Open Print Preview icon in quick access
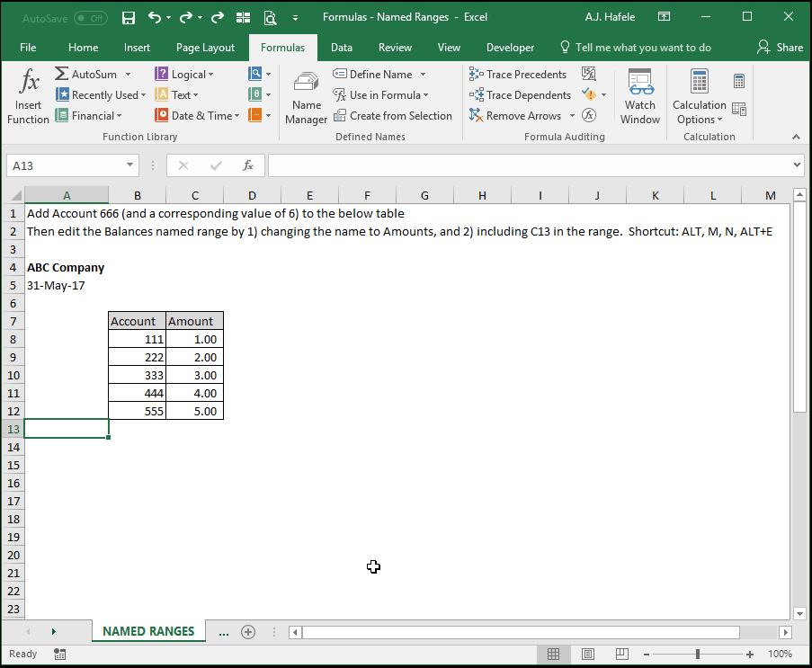812x668 pixels. coord(270,18)
